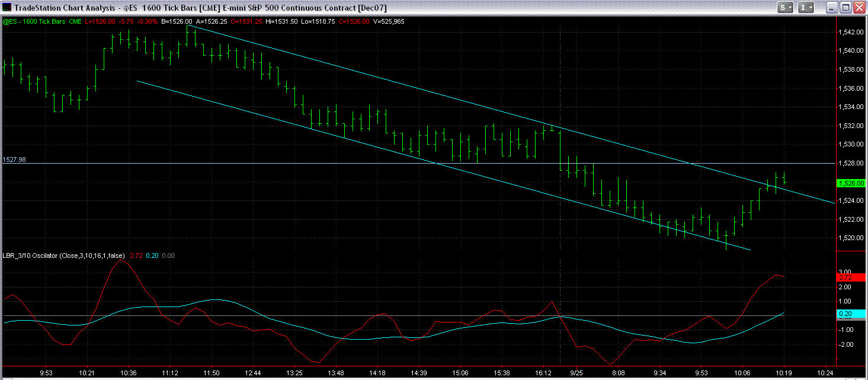Image resolution: width=868 pixels, height=380 pixels.
Task: Click the 9/25 date axis label
Action: (576, 373)
